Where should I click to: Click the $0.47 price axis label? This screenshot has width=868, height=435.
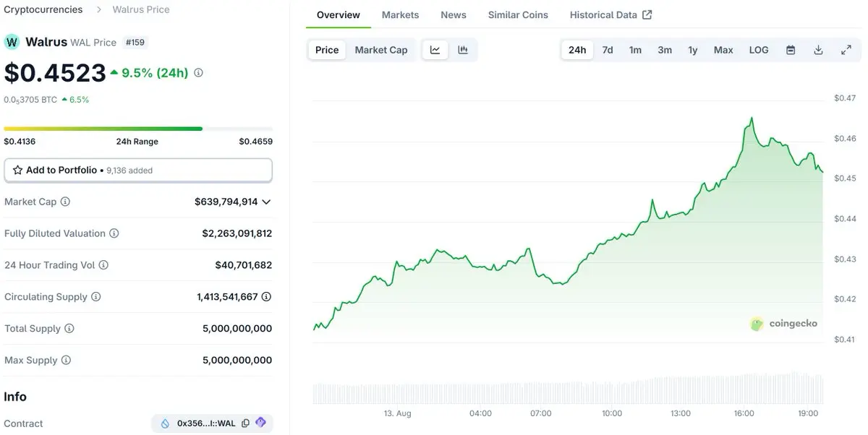click(x=844, y=98)
